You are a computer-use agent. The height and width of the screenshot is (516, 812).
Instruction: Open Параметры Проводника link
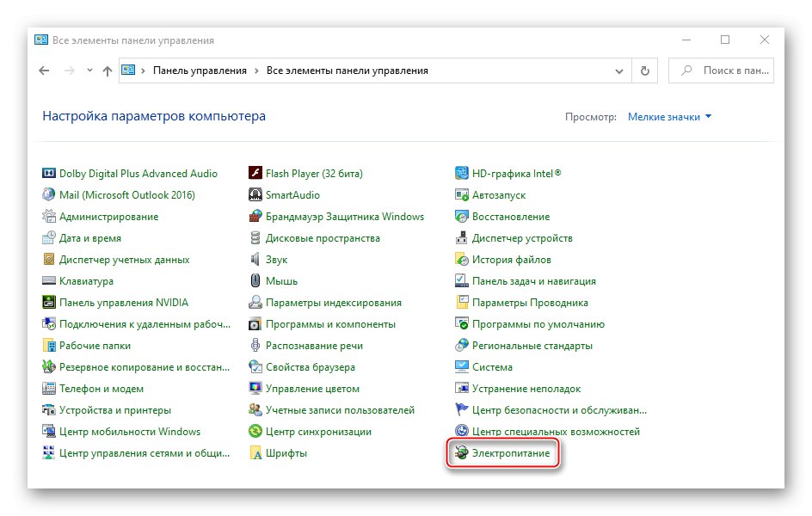(x=530, y=303)
